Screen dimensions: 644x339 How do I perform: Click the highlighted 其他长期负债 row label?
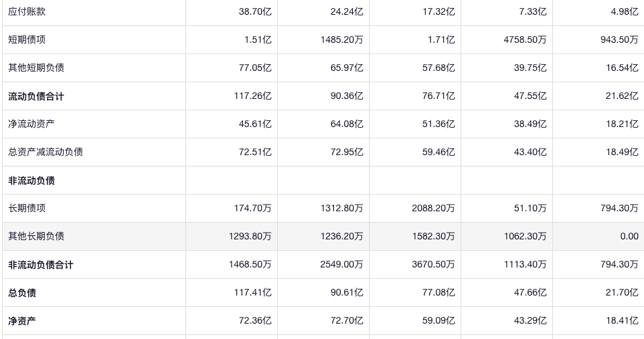point(36,237)
